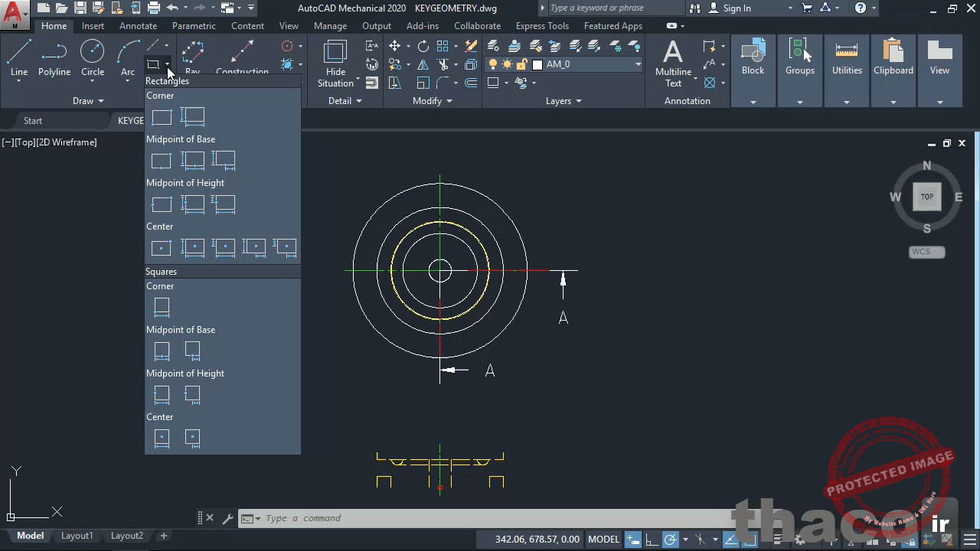Select the Arc tool
Image resolution: width=980 pixels, height=551 pixels.
tap(128, 58)
